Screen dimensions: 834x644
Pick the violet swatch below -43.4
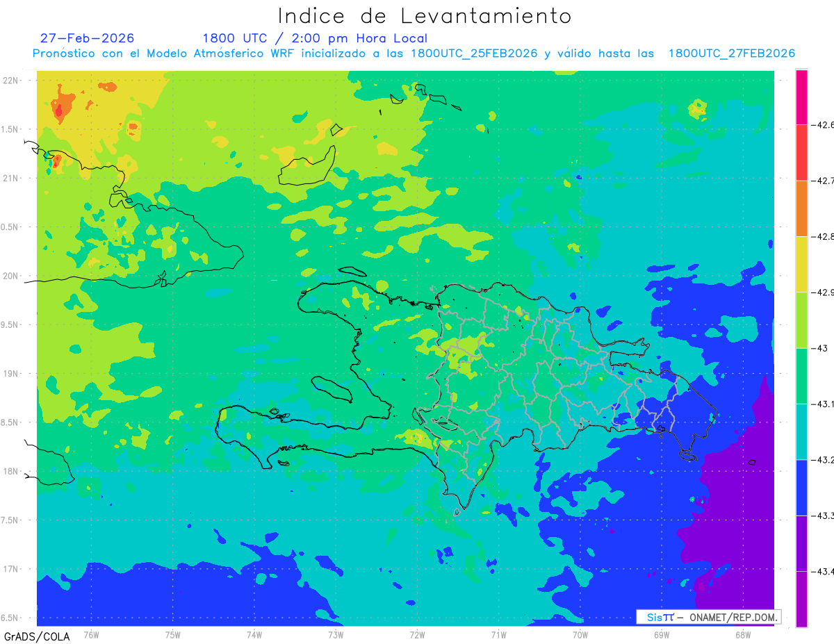[x=801, y=599]
